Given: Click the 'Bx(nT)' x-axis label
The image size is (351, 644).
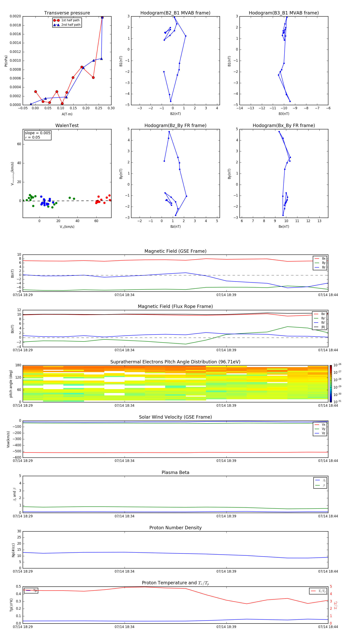Looking at the screenshot, I should 284,227.
